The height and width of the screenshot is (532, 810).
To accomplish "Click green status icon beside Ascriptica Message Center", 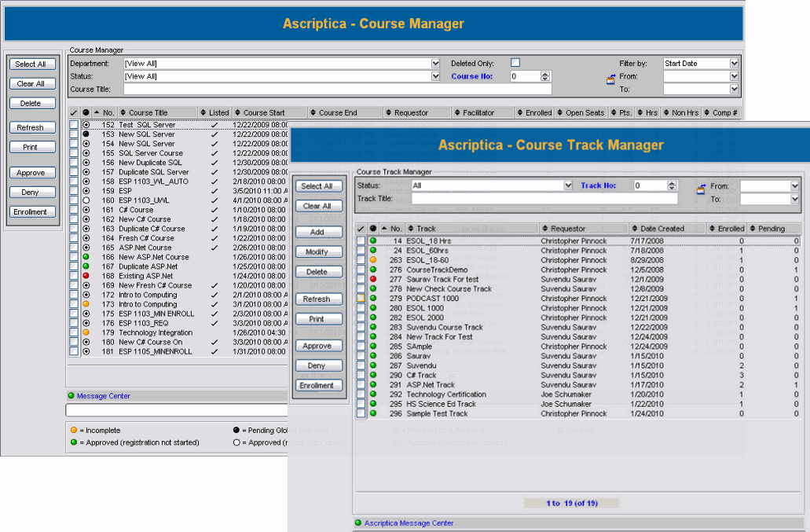I will [357, 523].
